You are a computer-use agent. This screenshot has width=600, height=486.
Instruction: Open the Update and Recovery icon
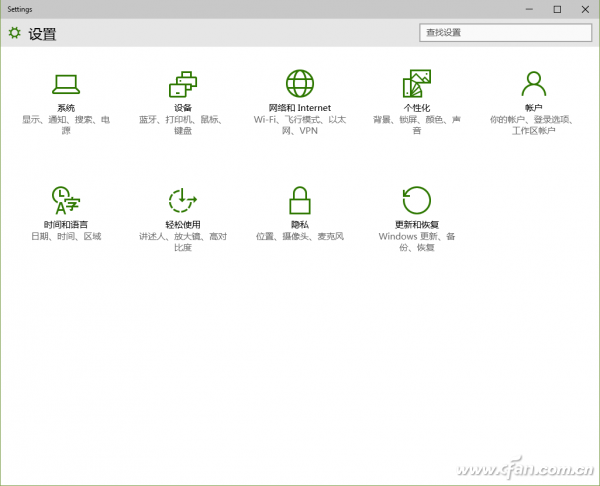click(x=417, y=200)
